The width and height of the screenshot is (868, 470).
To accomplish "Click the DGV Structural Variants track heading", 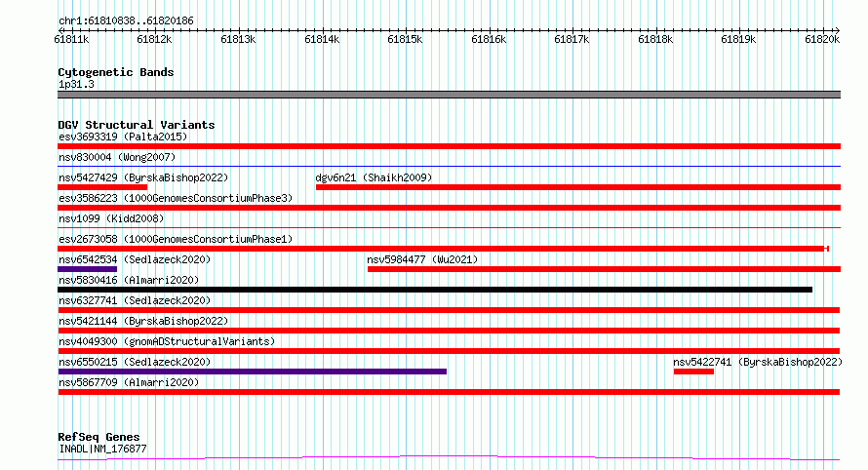I will (x=137, y=125).
